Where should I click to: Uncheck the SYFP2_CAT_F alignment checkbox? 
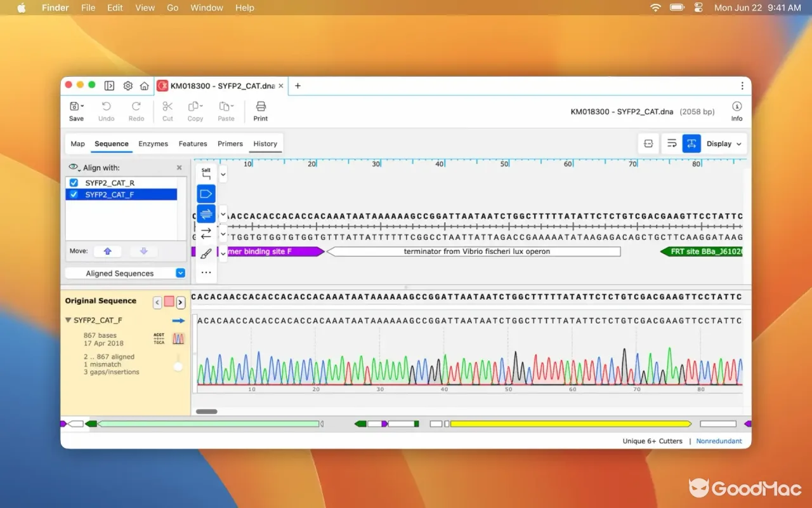tap(74, 194)
